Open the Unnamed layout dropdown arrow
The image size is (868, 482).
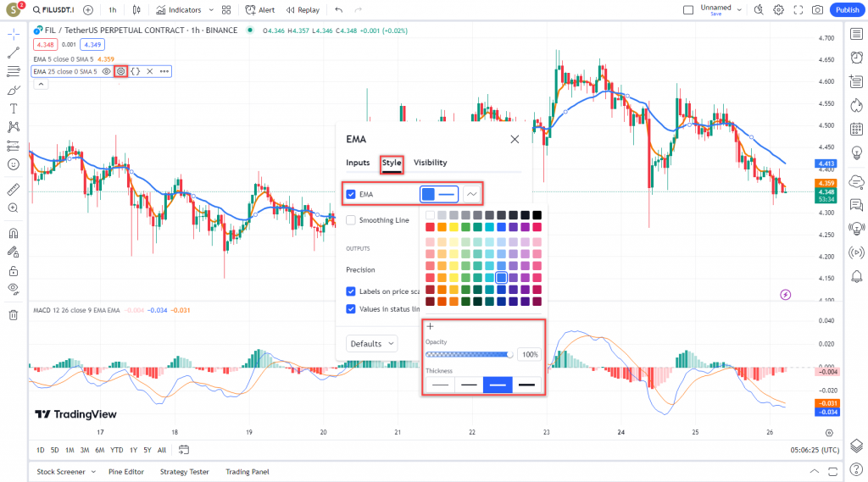tap(739, 10)
